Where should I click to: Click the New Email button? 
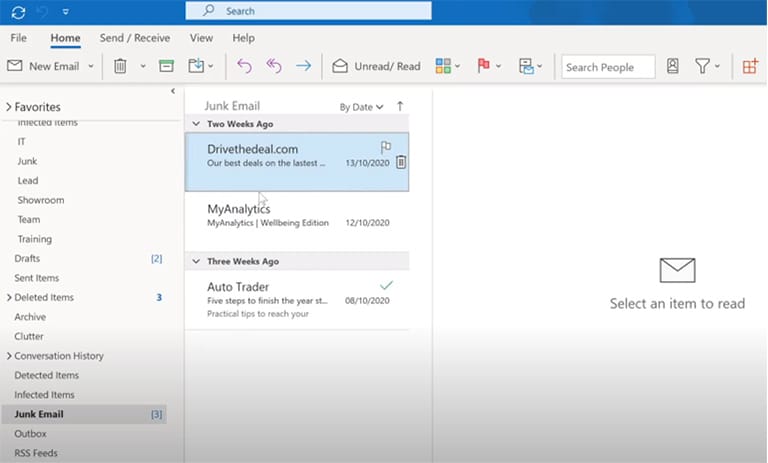point(43,66)
